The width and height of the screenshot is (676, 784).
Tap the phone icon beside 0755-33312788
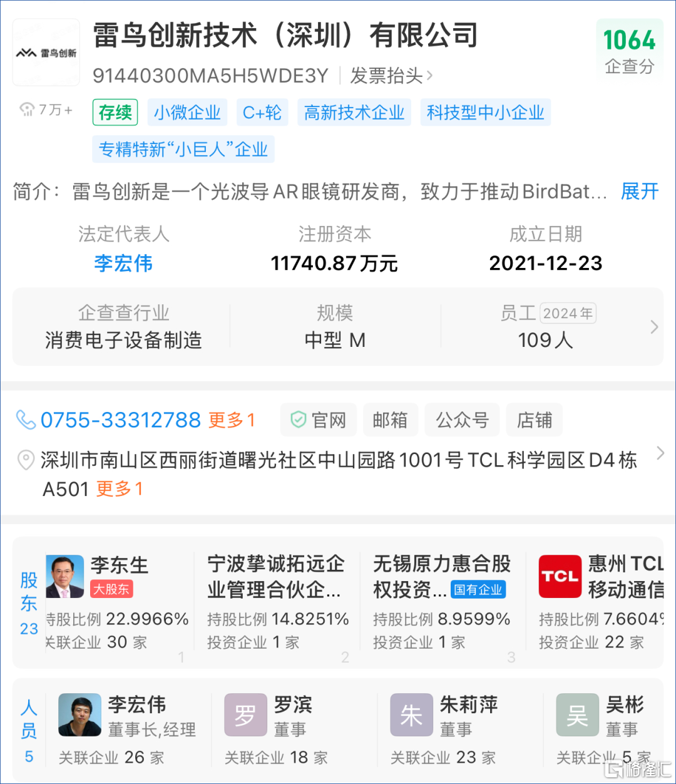click(26, 420)
